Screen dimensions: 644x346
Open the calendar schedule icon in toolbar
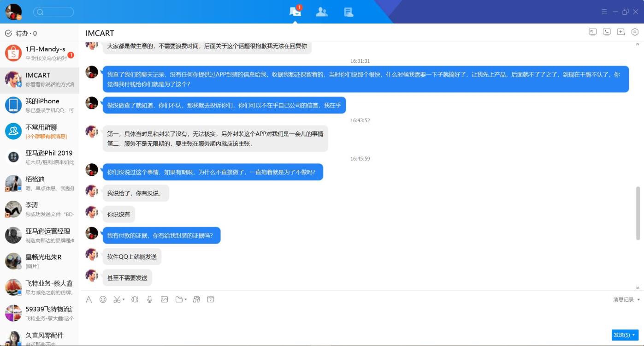tap(211, 299)
